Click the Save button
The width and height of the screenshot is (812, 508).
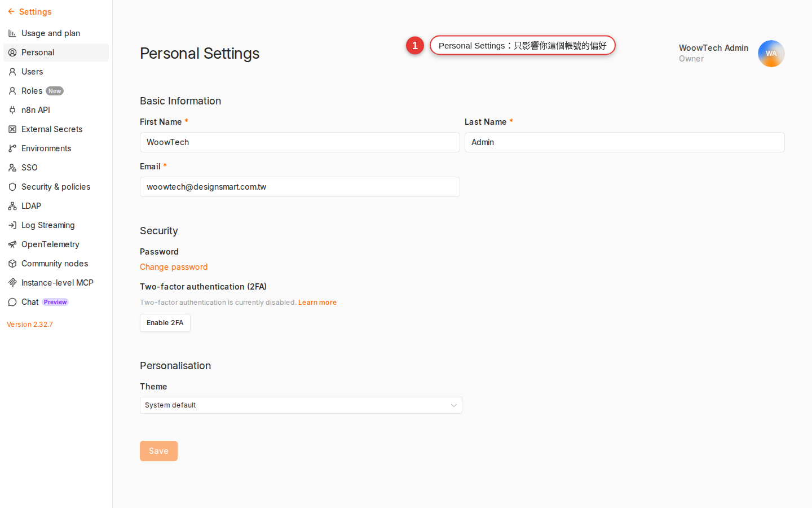158,451
